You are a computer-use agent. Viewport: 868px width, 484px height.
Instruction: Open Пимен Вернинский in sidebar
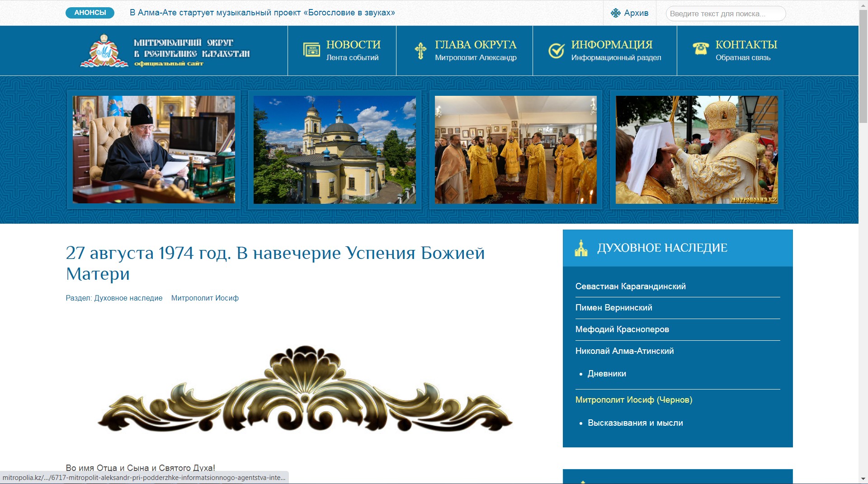613,308
